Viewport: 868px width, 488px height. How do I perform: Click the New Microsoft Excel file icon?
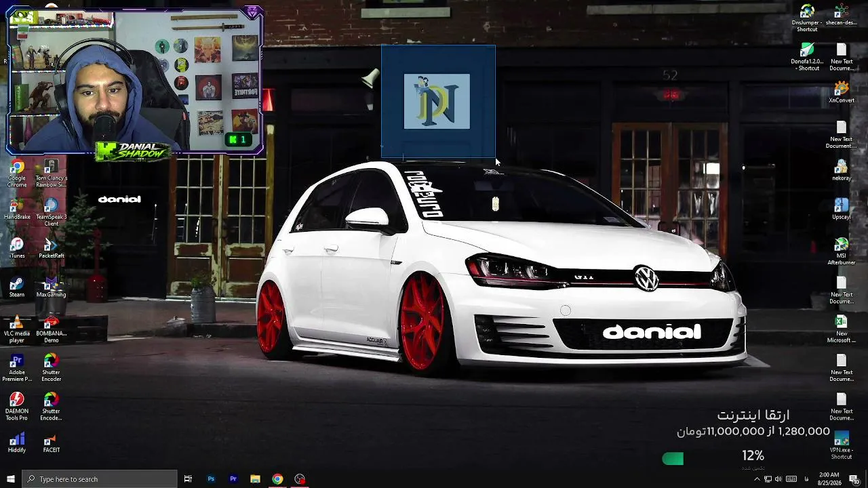tap(842, 329)
